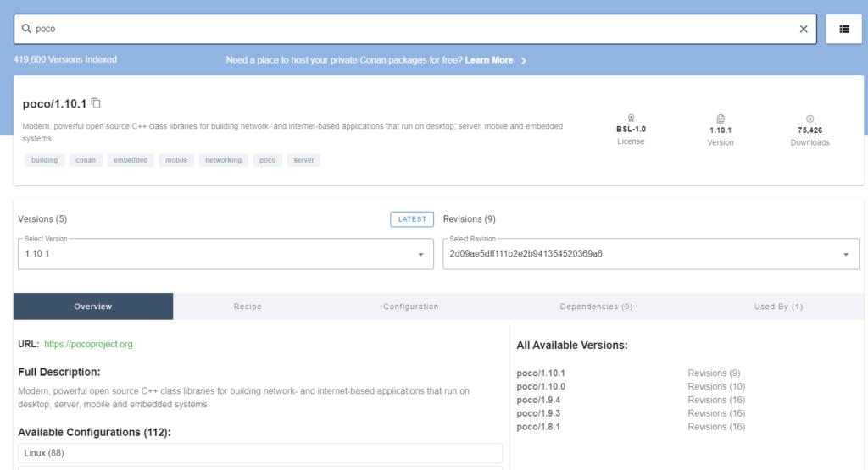This screenshot has height=470, width=868.
Task: Open the Select Version dropdown
Action: click(420, 254)
